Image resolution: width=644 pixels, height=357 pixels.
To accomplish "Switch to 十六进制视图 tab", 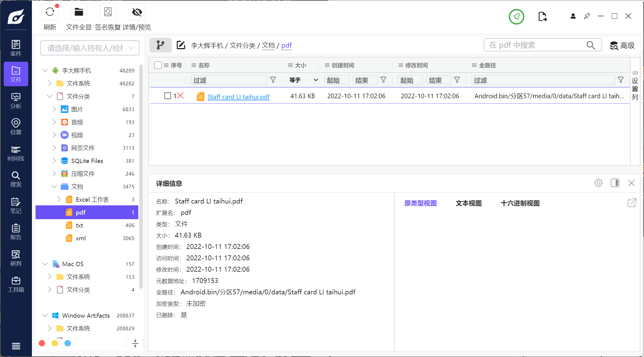I will (x=520, y=203).
